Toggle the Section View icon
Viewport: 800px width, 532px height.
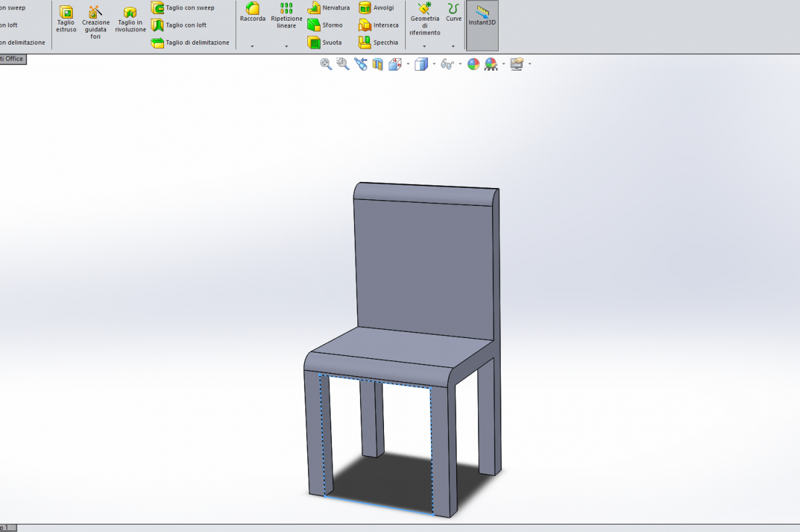[x=377, y=64]
